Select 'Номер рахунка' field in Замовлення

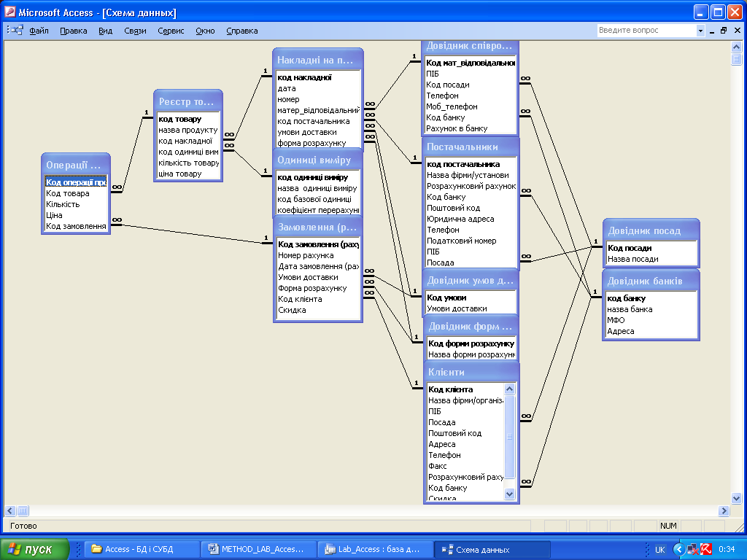[x=318, y=255]
